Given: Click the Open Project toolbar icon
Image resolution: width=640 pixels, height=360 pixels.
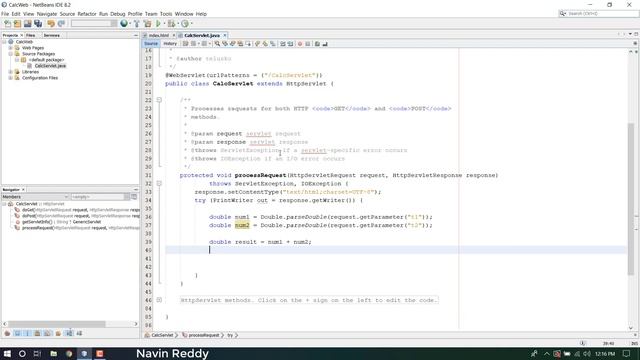Looking at the screenshot, I should (x=27, y=24).
